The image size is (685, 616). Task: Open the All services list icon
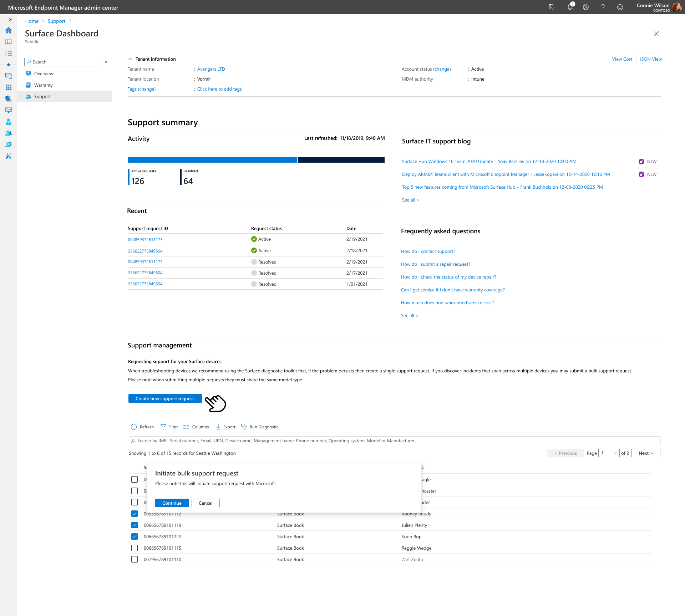(x=9, y=53)
